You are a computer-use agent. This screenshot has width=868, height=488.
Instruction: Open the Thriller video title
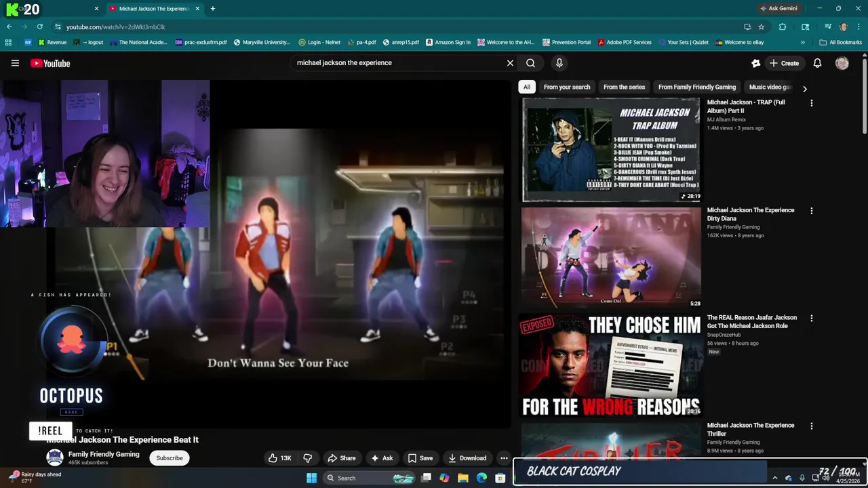point(751,429)
